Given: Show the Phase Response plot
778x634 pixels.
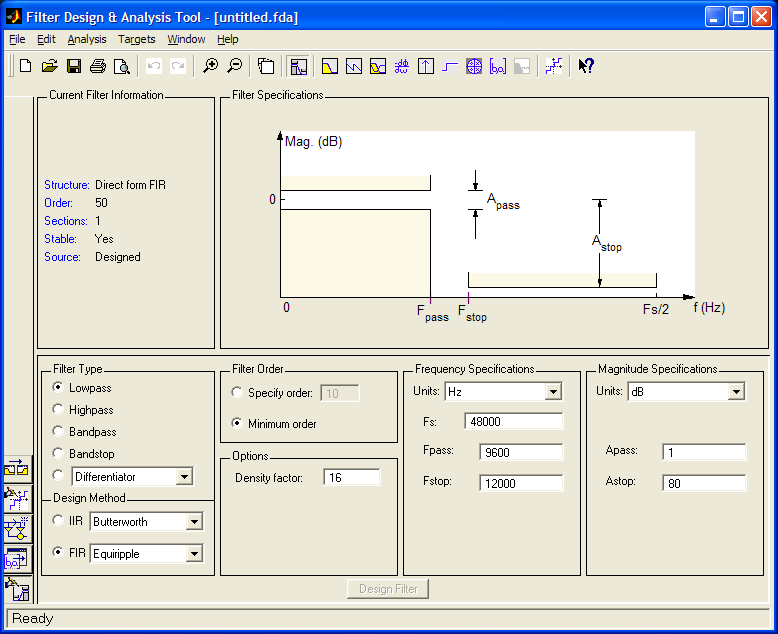Looking at the screenshot, I should tap(354, 66).
